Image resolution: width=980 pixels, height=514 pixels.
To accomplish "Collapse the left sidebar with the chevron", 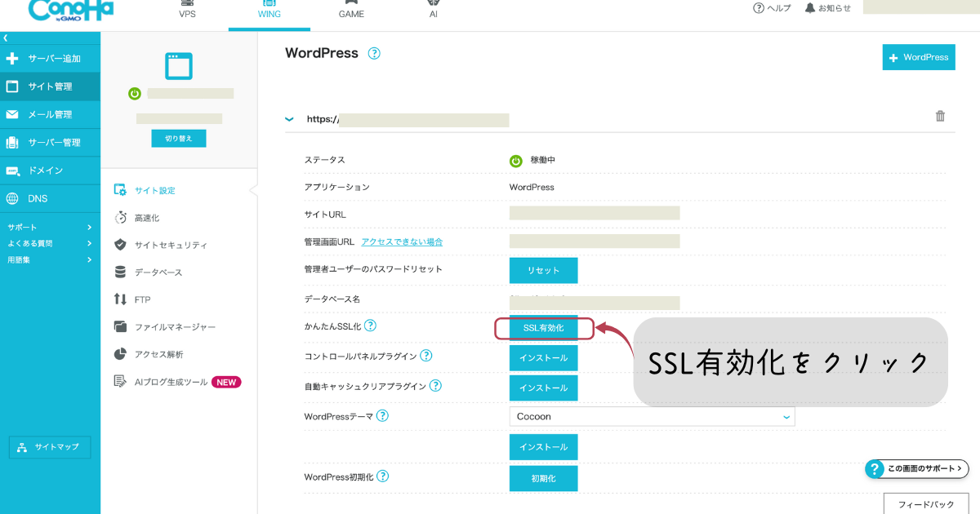I will click(6, 38).
